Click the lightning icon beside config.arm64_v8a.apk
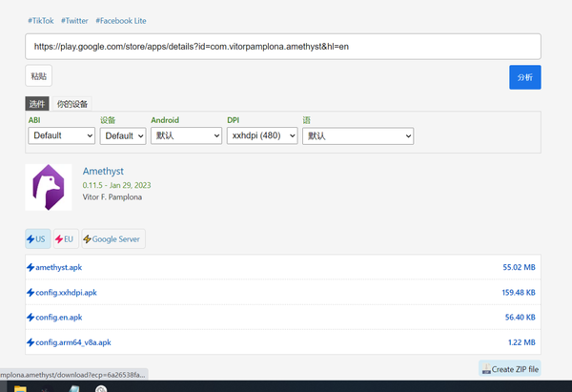Image resolution: width=572 pixels, height=392 pixels. (31, 342)
